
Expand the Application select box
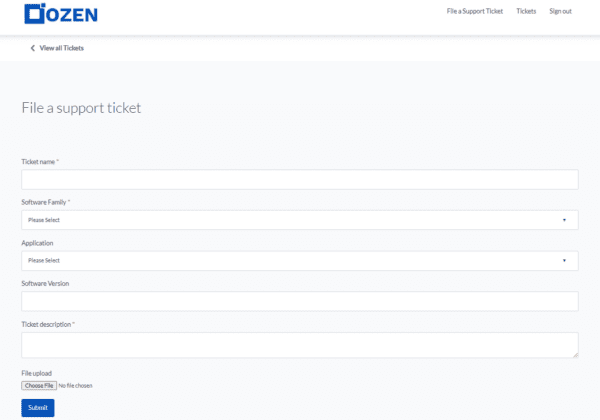click(x=299, y=261)
